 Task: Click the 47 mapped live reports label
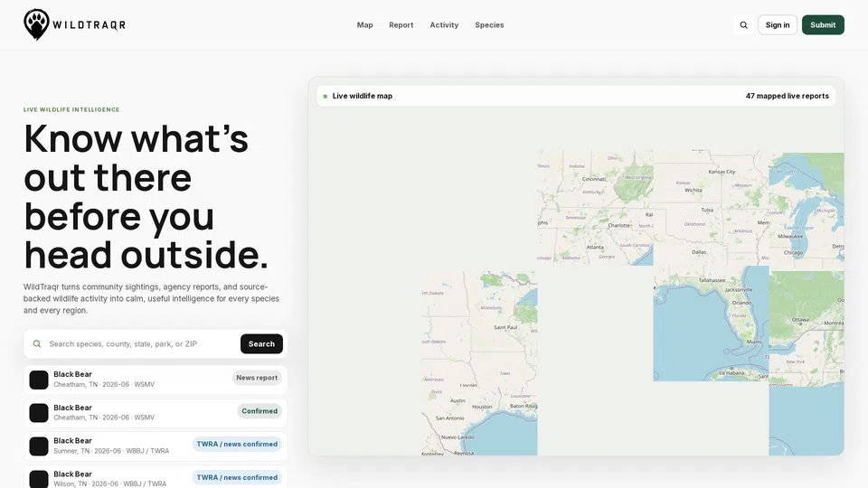(788, 96)
